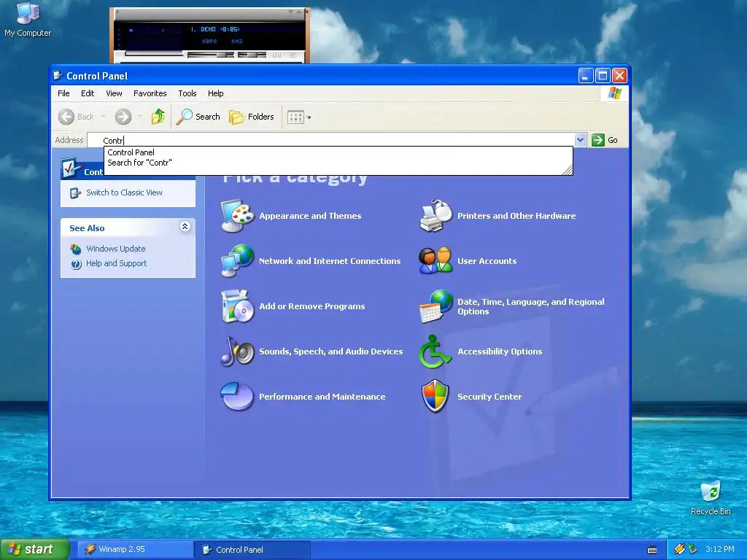747x560 pixels.
Task: Click the Windows Update link
Action: click(x=116, y=249)
